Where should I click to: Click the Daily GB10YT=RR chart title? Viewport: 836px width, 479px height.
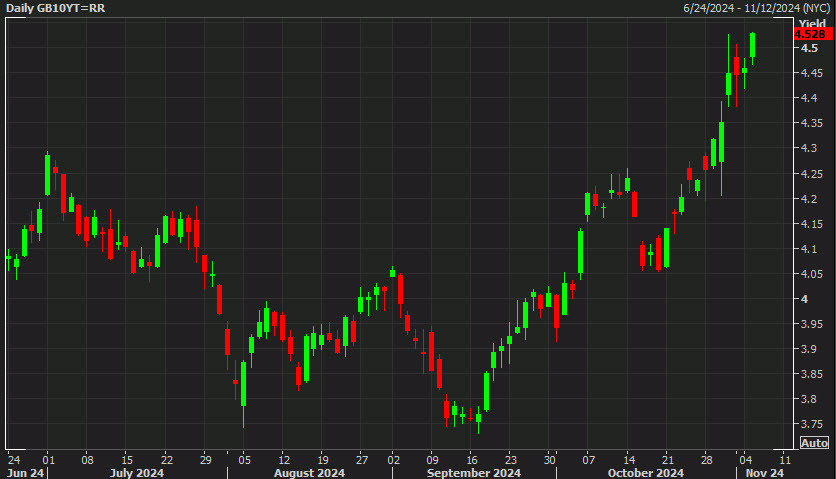point(55,8)
